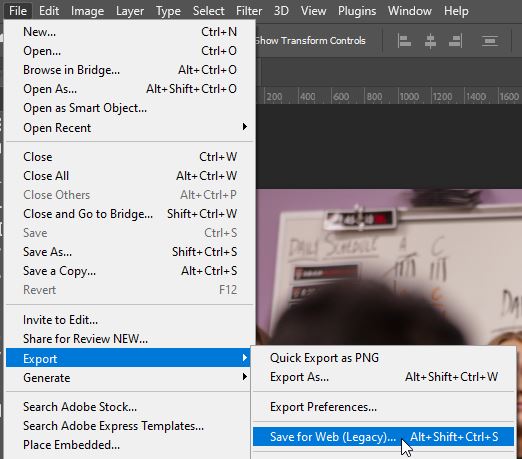Open the Edit menu
Screen dimensions: 522x459
(49, 11)
